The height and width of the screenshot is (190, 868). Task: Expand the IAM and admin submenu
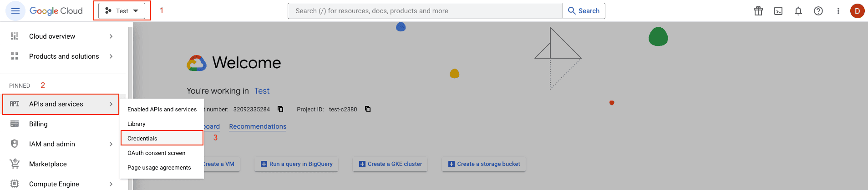111,144
